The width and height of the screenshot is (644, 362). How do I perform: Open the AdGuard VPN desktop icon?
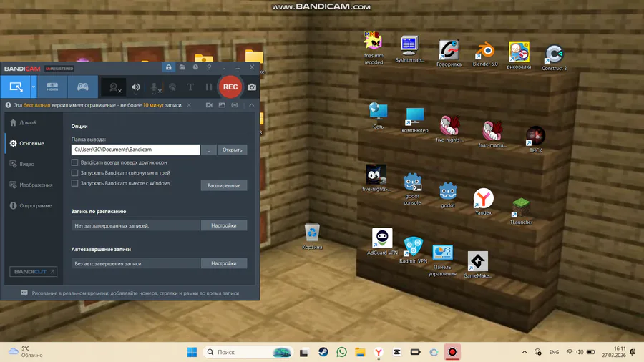[382, 242]
